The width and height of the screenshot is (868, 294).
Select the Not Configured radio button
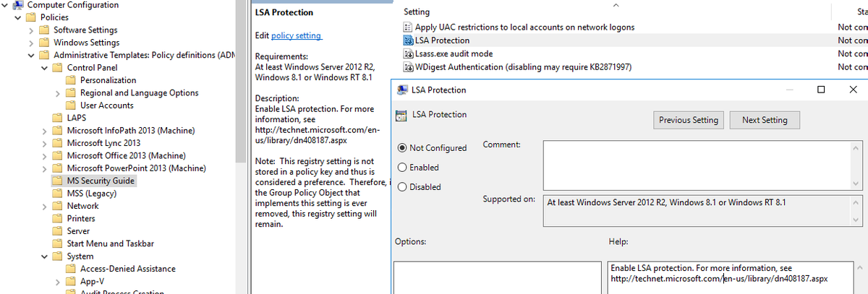(402, 148)
